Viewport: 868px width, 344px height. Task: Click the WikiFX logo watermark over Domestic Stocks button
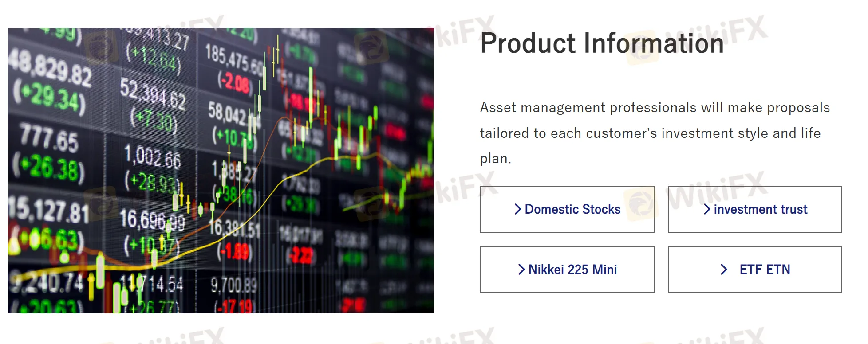(x=639, y=204)
